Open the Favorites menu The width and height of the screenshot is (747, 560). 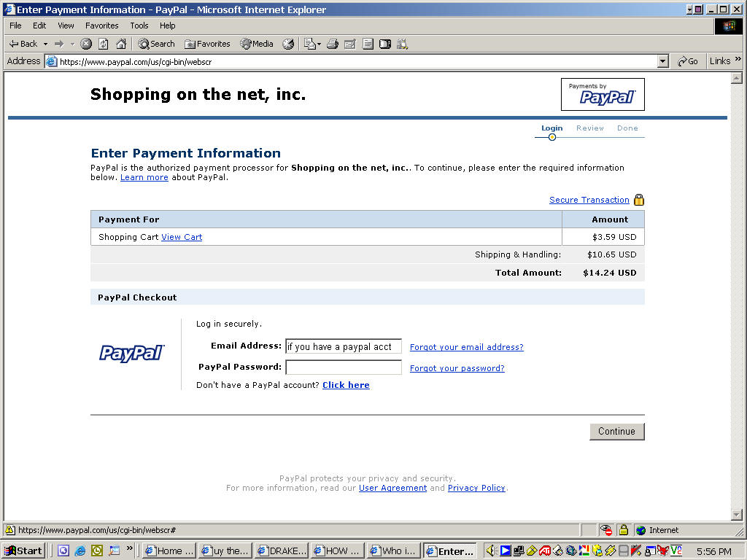(101, 26)
